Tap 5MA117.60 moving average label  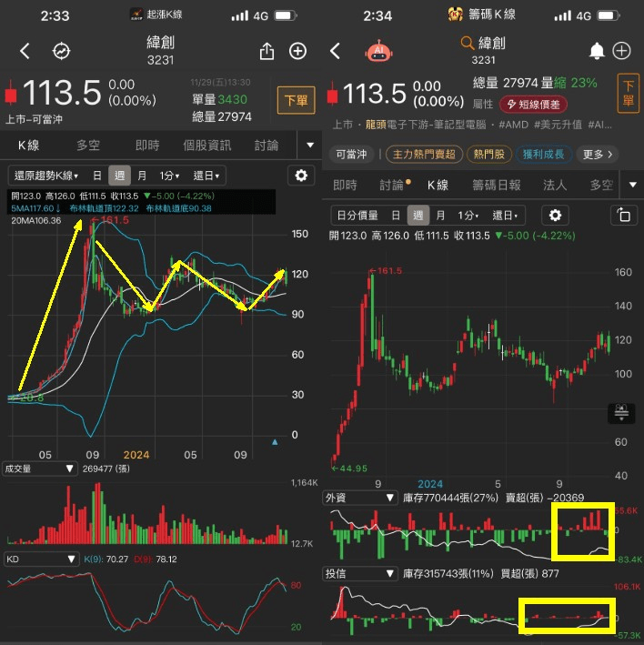point(35,208)
